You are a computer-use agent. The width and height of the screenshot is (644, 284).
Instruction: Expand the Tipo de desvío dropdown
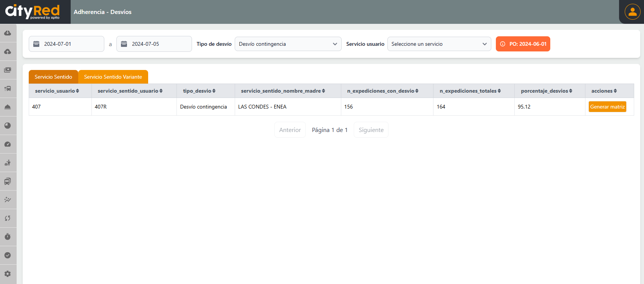point(288,44)
